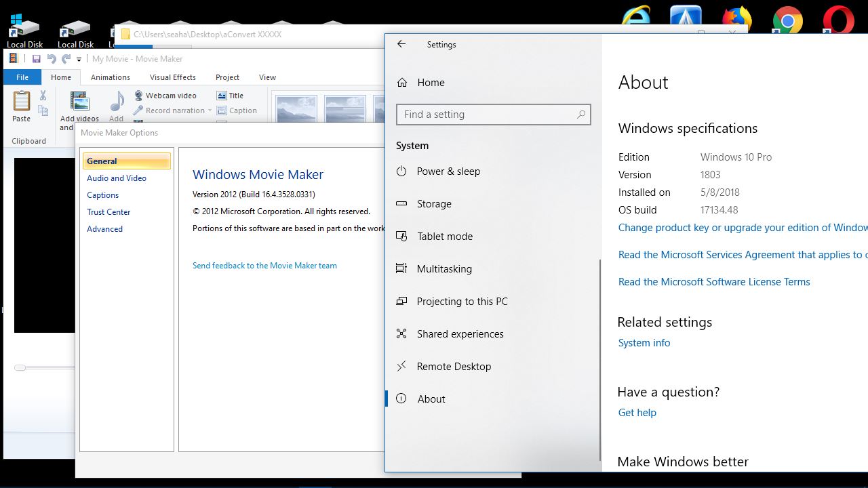Click the Version value 1803
The image size is (868, 488).
tap(711, 175)
